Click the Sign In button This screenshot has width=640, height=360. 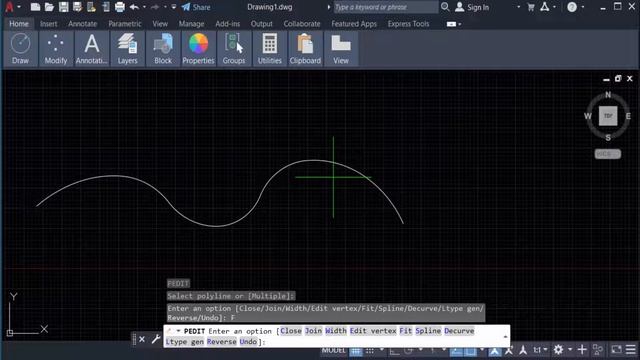tap(472, 7)
